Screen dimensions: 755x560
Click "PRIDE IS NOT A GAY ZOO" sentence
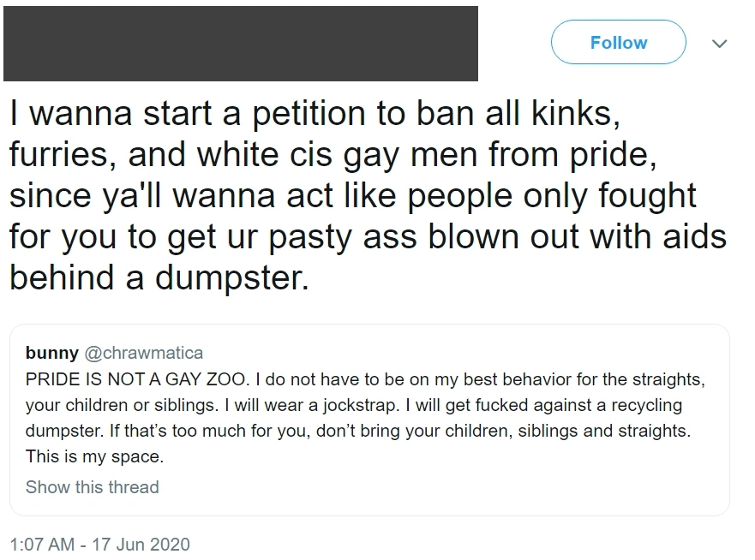point(135,378)
